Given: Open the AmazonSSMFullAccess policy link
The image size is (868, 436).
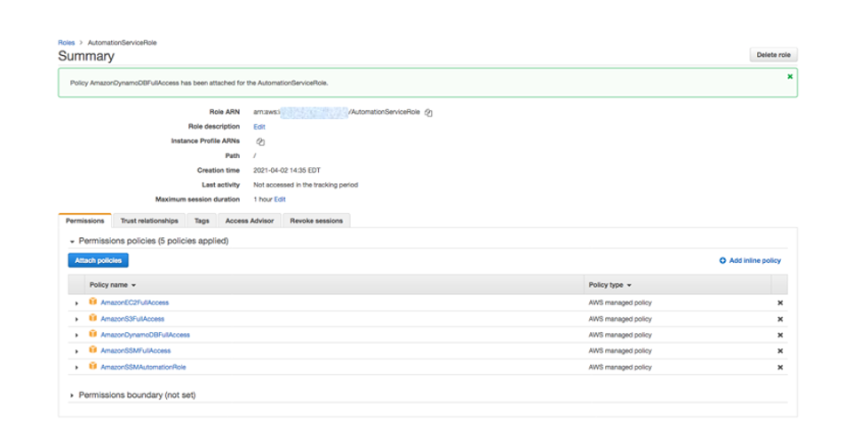Looking at the screenshot, I should pyautogui.click(x=136, y=351).
